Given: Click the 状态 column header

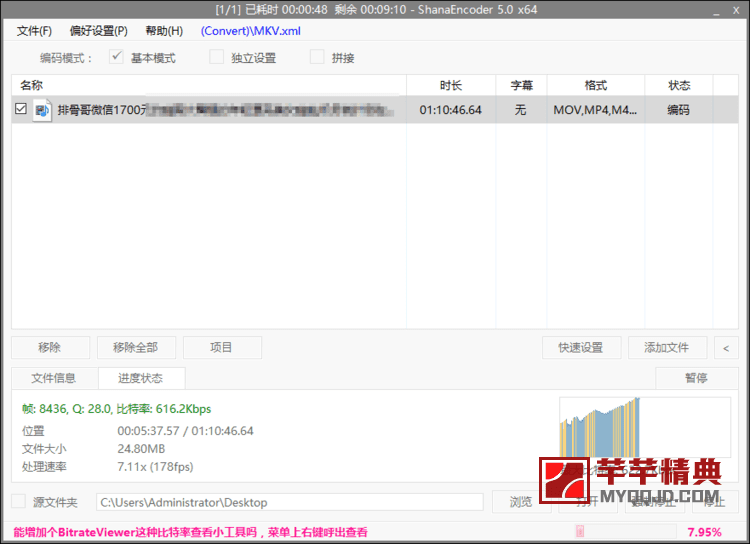Looking at the screenshot, I should tap(679, 86).
